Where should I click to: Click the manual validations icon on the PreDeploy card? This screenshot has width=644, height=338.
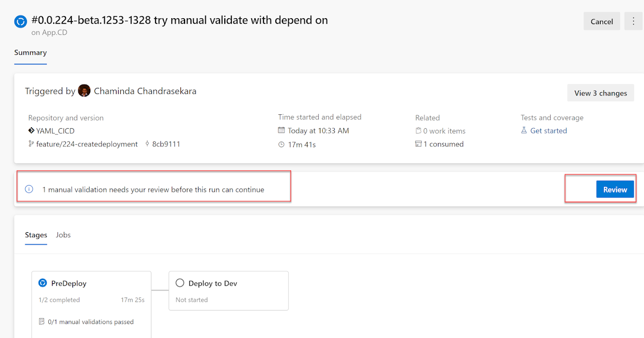point(42,321)
